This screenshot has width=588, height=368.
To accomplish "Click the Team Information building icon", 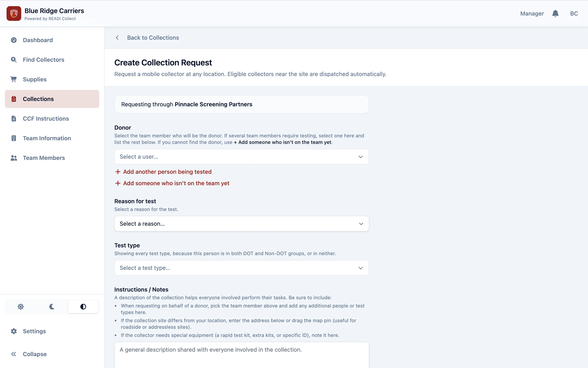I will point(14,138).
